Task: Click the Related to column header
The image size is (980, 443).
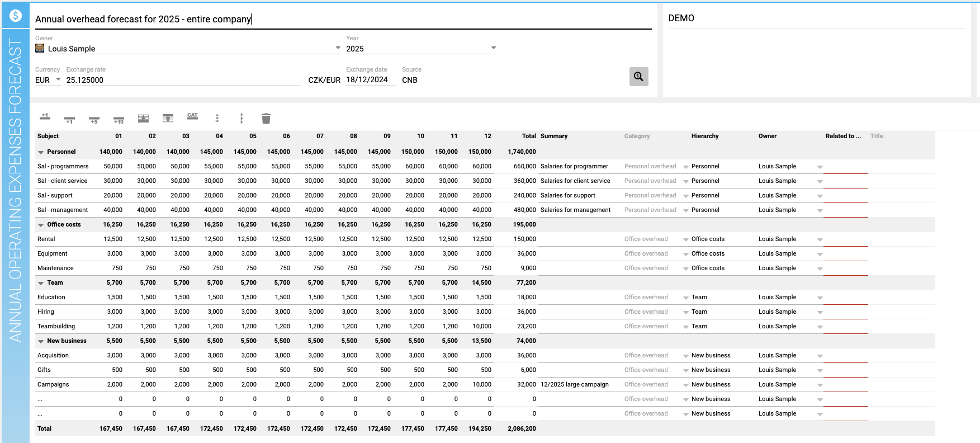Action: (843, 136)
